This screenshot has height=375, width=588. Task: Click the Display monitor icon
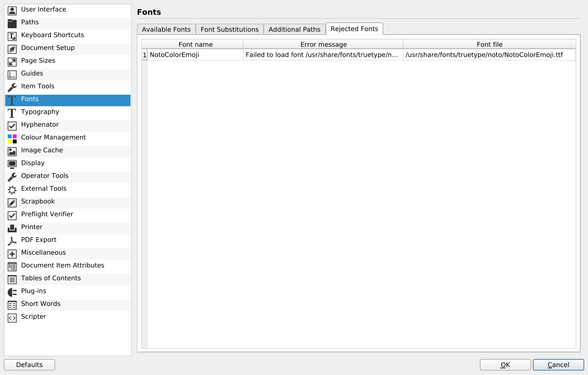[12, 164]
